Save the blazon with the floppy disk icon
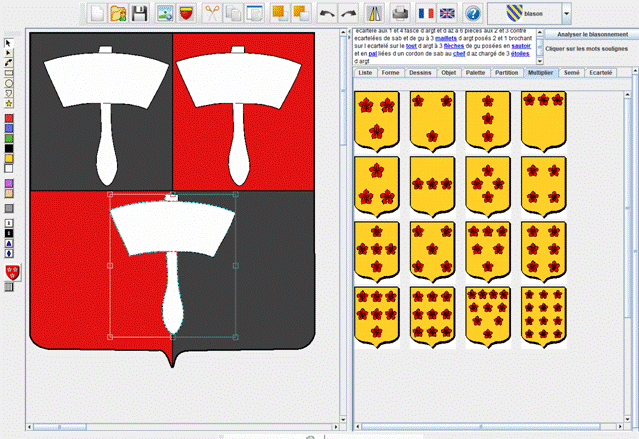The height and width of the screenshot is (439, 639). click(140, 13)
